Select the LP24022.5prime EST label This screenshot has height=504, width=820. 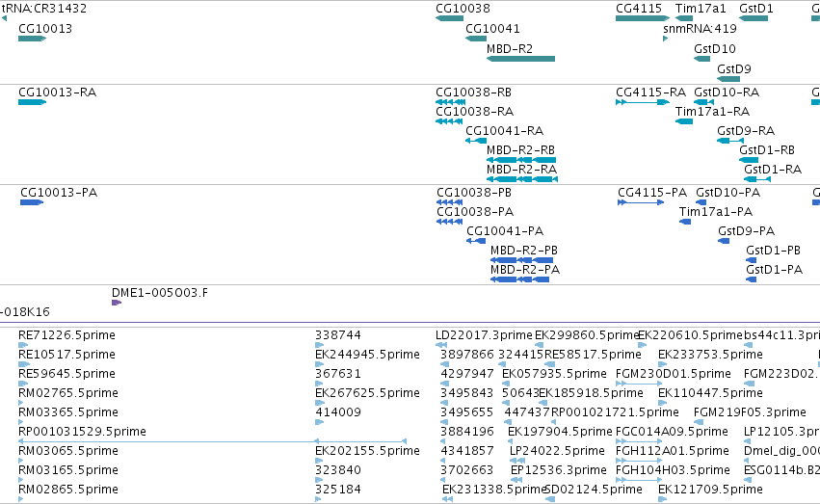click(x=558, y=451)
